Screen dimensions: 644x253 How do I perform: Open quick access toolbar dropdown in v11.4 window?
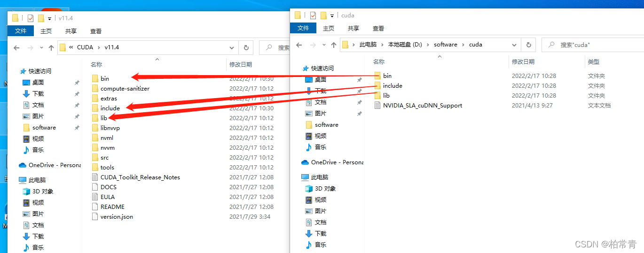tap(49, 18)
